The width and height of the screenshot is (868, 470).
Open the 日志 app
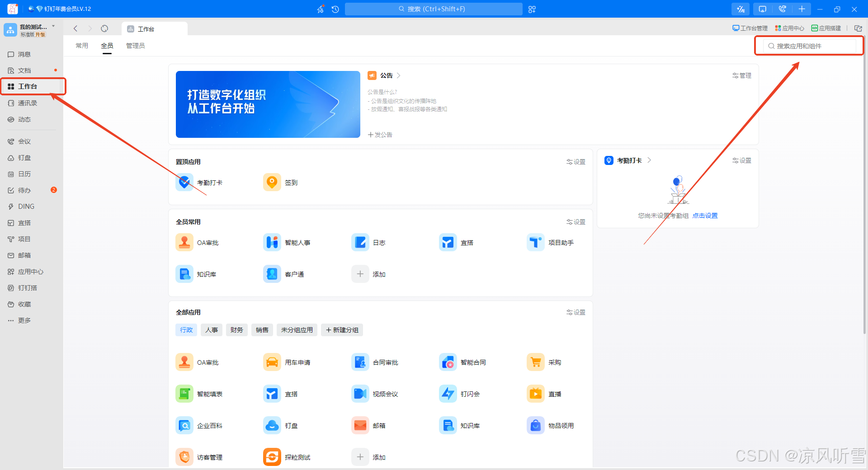368,243
